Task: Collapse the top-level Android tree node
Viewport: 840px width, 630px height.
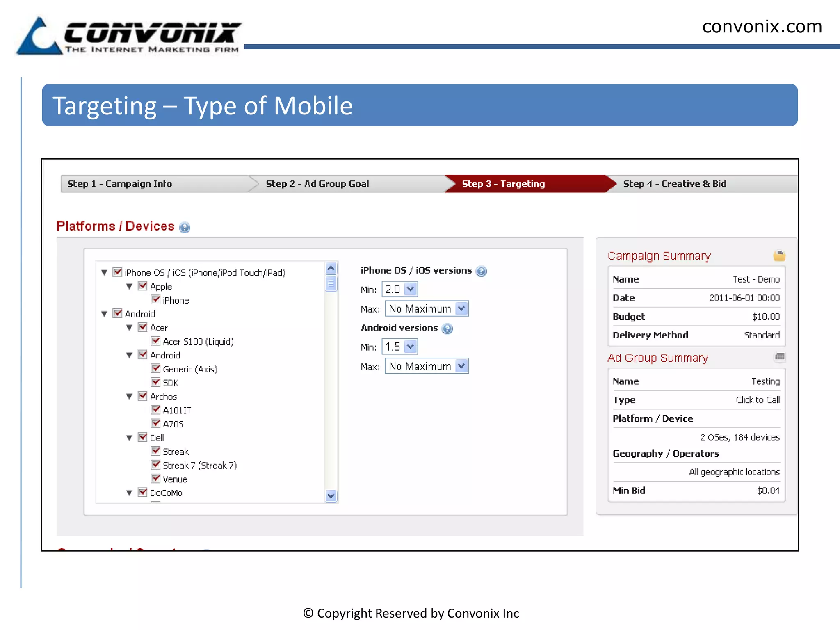Action: click(x=104, y=314)
